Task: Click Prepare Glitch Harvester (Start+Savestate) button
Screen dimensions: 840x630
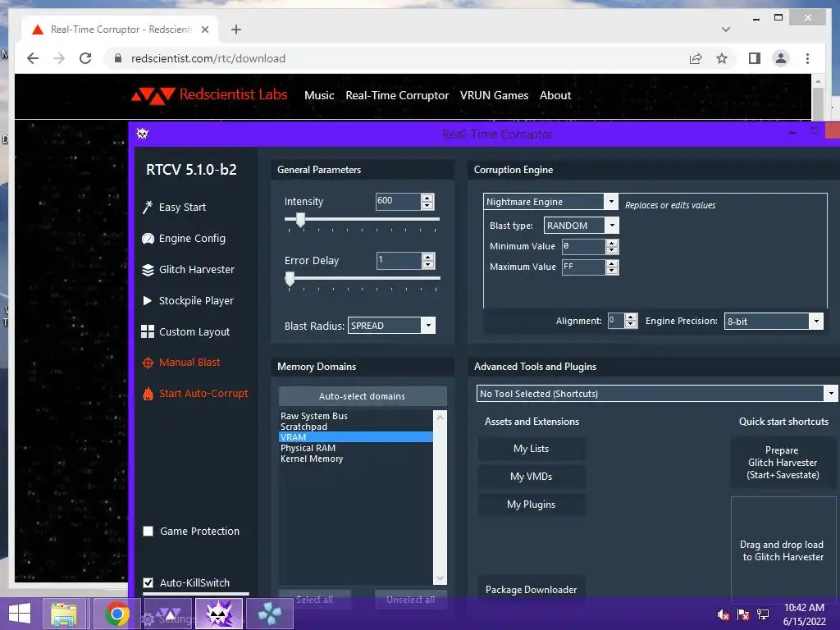Action: coord(783,463)
